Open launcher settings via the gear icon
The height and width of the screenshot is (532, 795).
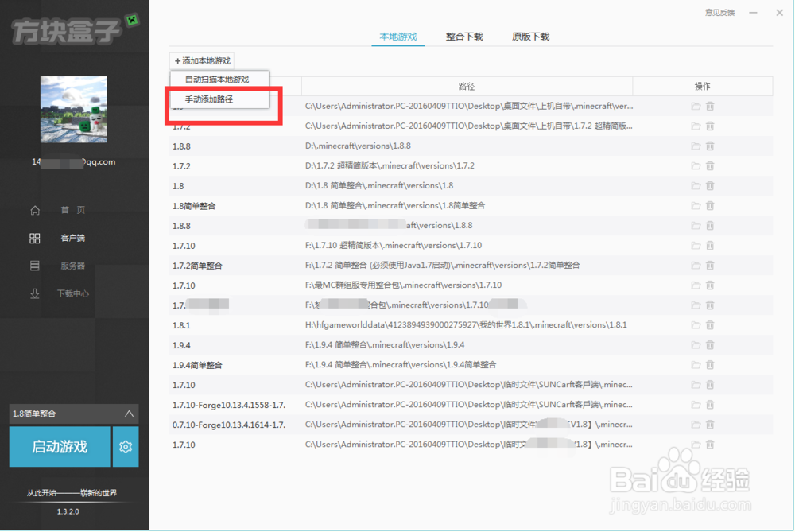coord(125,446)
